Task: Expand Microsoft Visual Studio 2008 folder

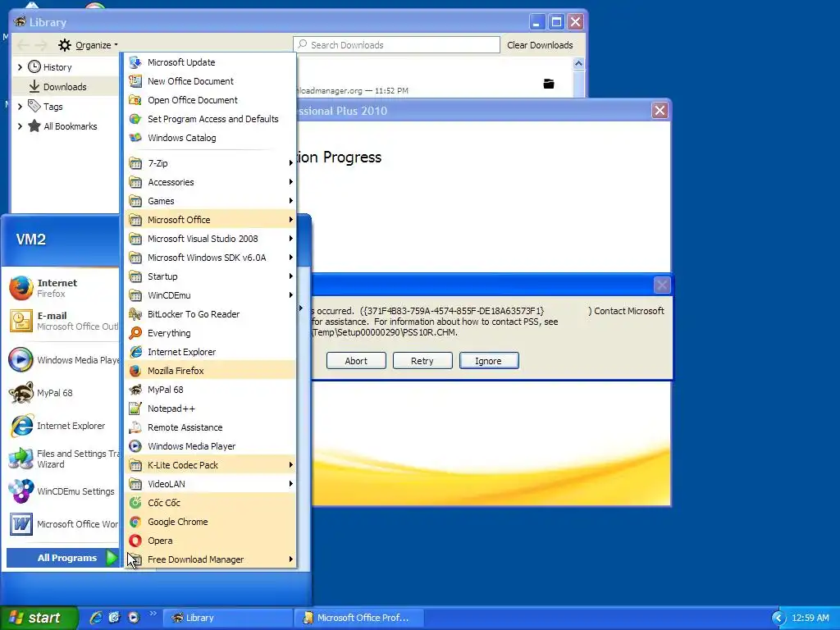Action: coord(210,239)
